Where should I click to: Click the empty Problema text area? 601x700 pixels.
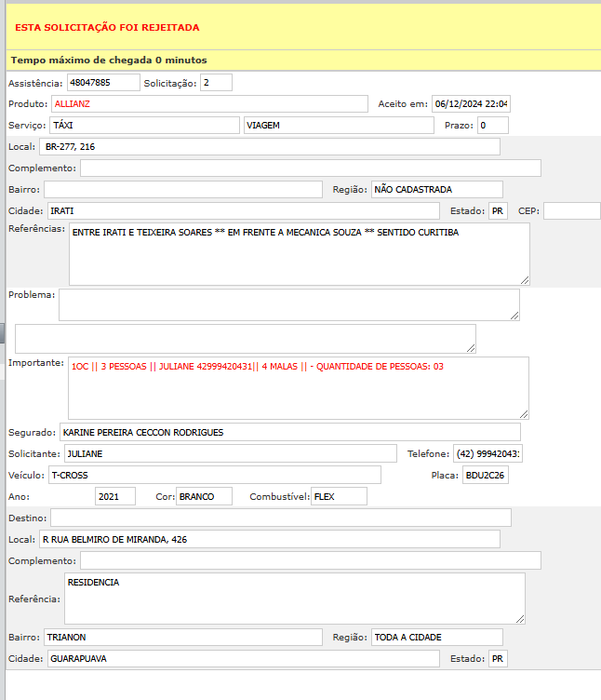pyautogui.click(x=288, y=304)
